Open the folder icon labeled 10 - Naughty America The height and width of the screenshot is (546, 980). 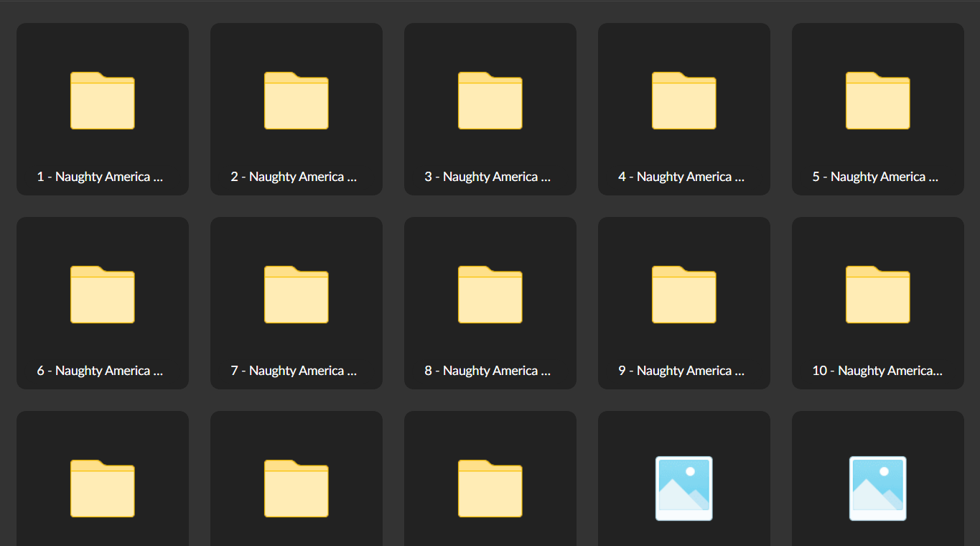(878, 295)
